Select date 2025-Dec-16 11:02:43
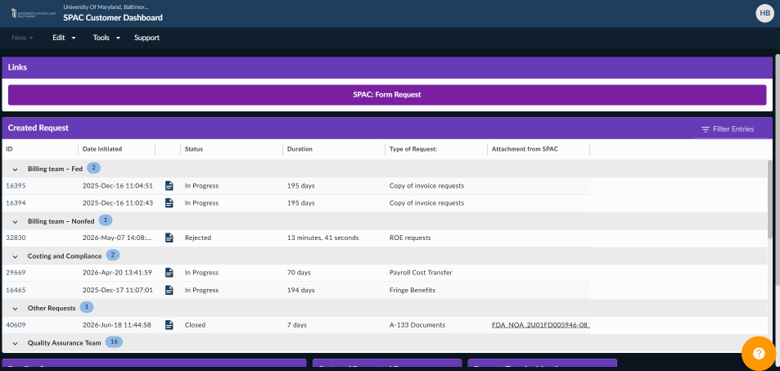The image size is (780, 371). [x=117, y=203]
